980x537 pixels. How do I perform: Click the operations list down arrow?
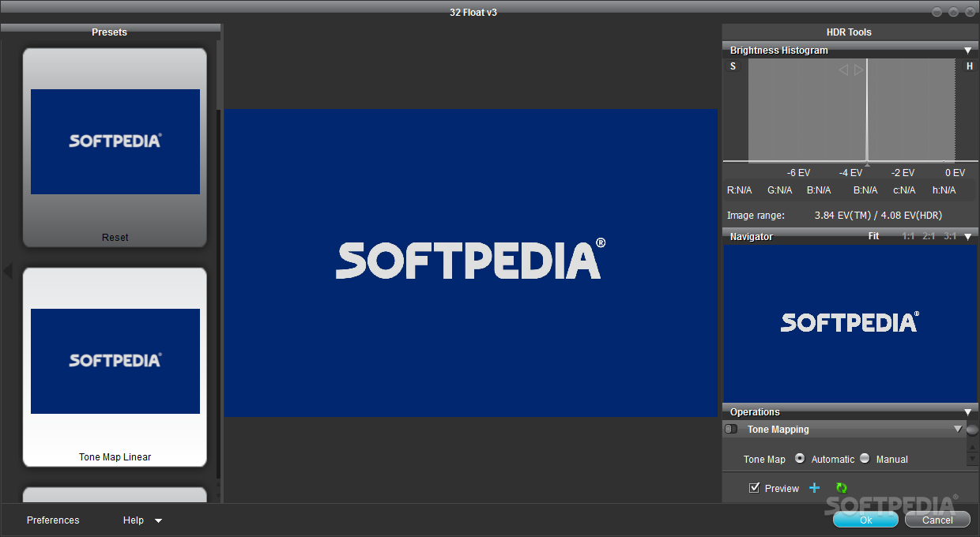[x=972, y=460]
